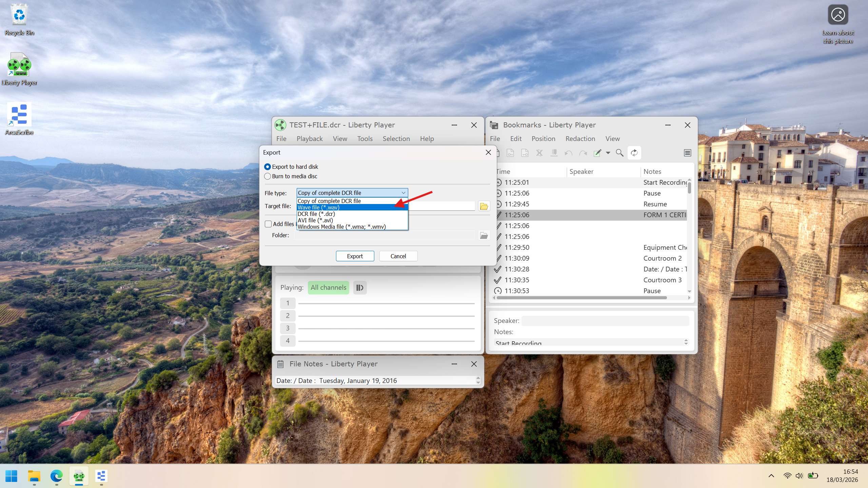868x488 pixels.
Task: Expand the edit pencil dropdown arrow
Action: [608, 153]
